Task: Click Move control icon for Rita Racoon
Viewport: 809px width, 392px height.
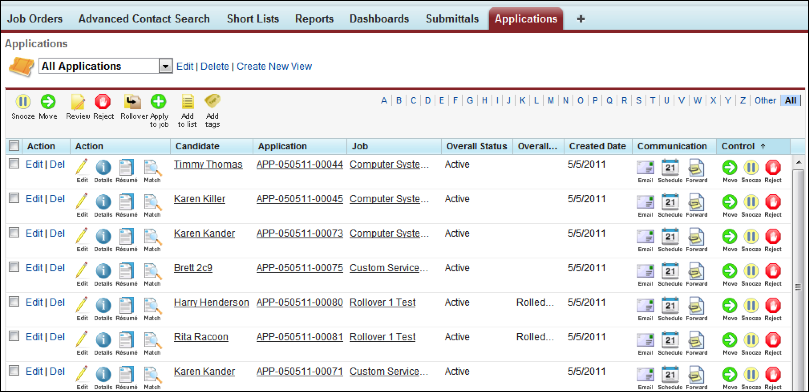Action: click(730, 339)
